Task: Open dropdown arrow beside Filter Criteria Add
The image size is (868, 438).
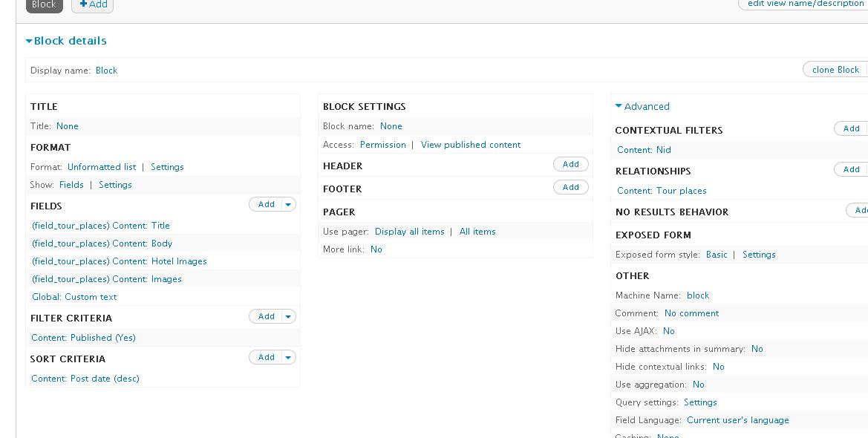Action: click(289, 316)
